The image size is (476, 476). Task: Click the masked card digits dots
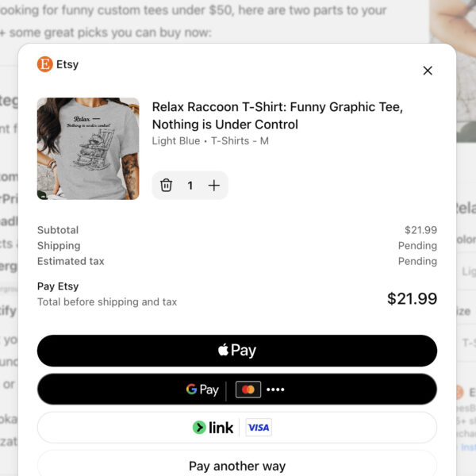pos(275,390)
